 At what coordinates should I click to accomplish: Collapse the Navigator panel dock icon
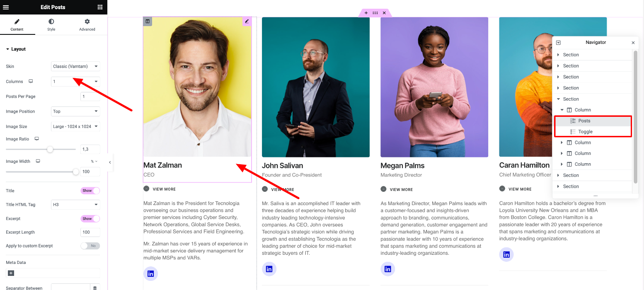(558, 43)
